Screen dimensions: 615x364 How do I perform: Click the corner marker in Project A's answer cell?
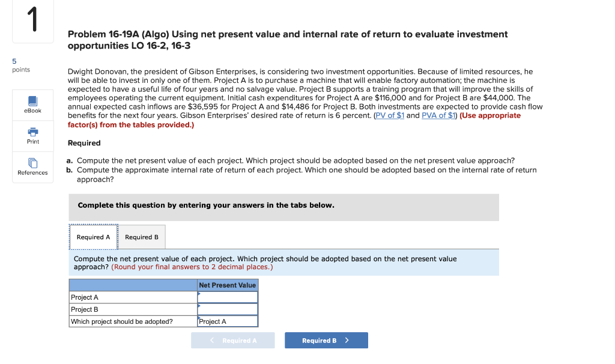pos(199,294)
